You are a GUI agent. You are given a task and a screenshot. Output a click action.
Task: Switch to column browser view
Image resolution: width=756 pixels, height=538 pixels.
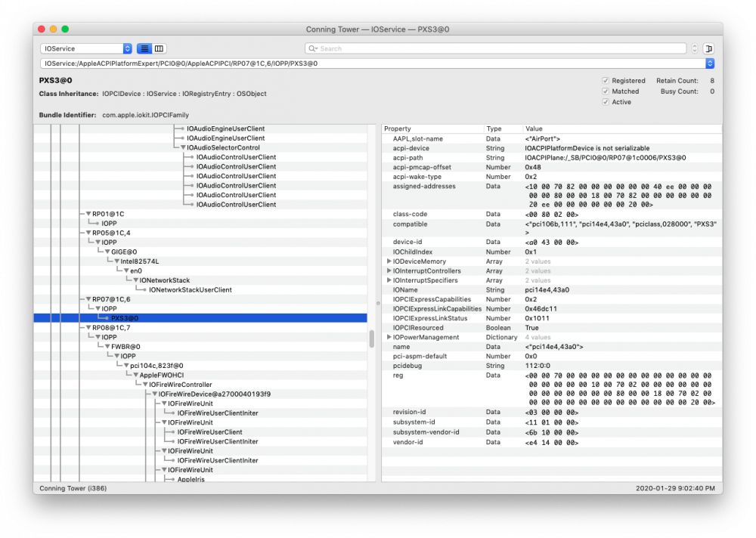[x=159, y=48]
